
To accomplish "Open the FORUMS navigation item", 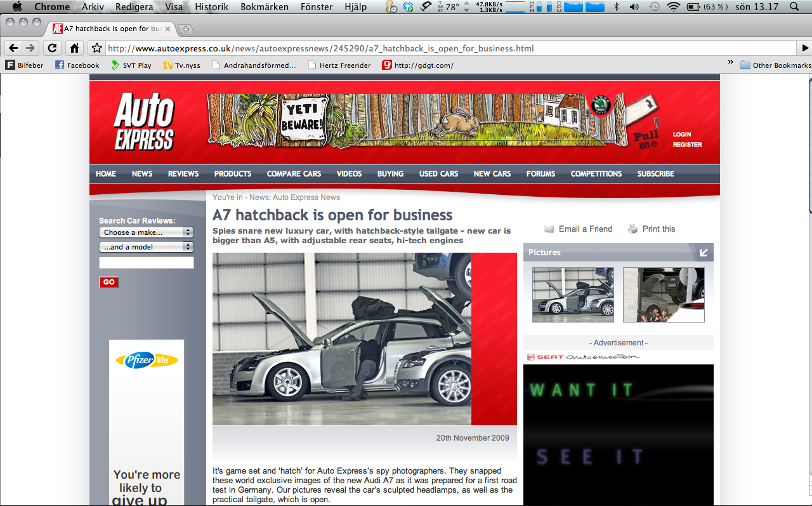I will point(540,174).
